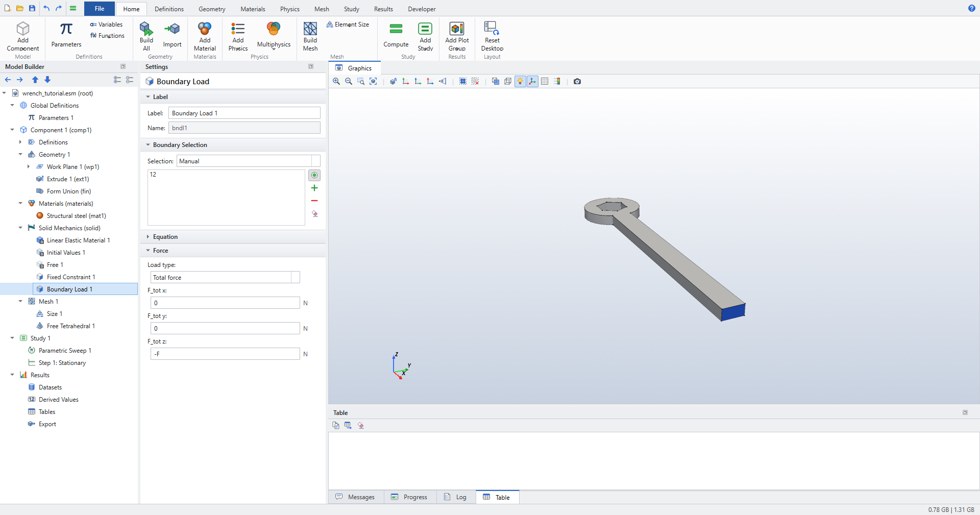Click Build Mesh in ribbon
Image resolution: width=980 pixels, height=515 pixels.
coord(310,36)
